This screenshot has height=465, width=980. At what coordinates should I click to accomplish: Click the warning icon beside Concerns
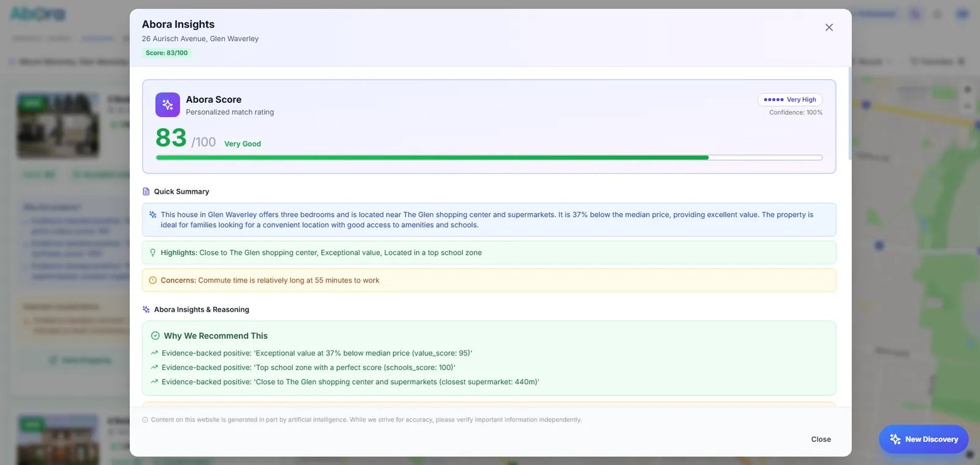click(153, 281)
